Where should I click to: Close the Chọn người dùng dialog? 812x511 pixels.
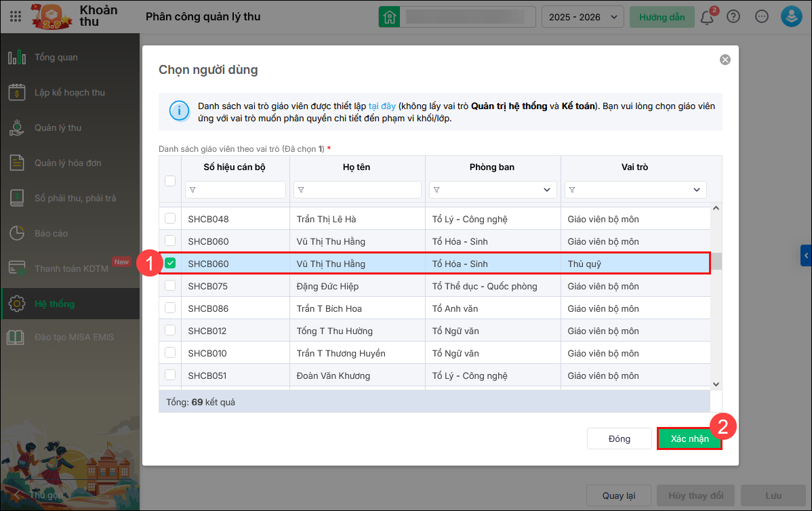(725, 60)
